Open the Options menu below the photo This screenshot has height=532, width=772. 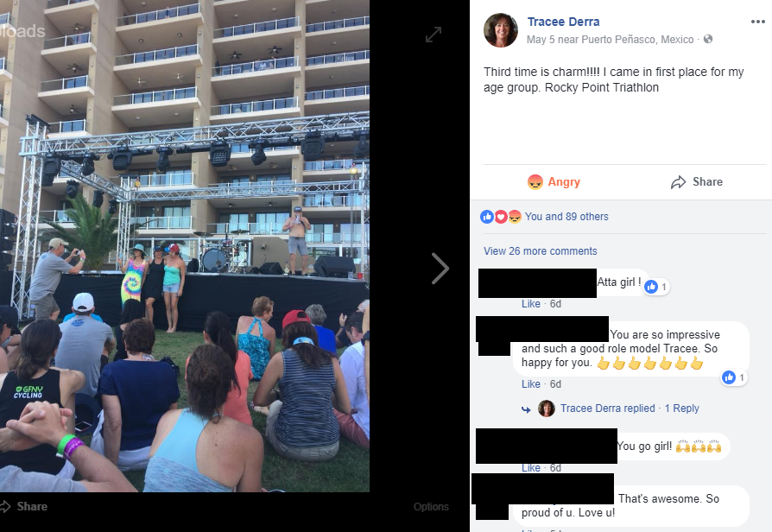pyautogui.click(x=431, y=506)
